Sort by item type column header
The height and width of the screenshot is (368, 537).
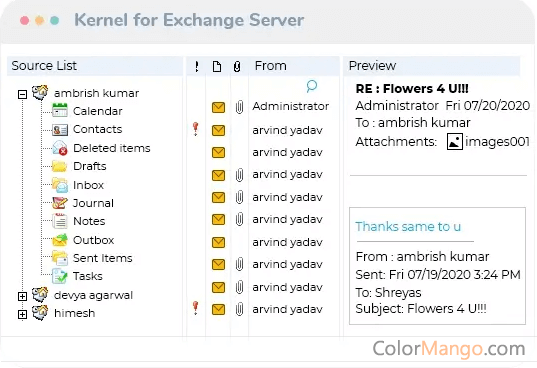tap(217, 66)
